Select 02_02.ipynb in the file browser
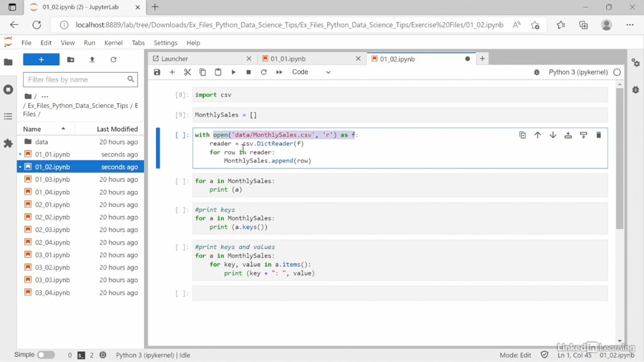 click(x=80, y=217)
